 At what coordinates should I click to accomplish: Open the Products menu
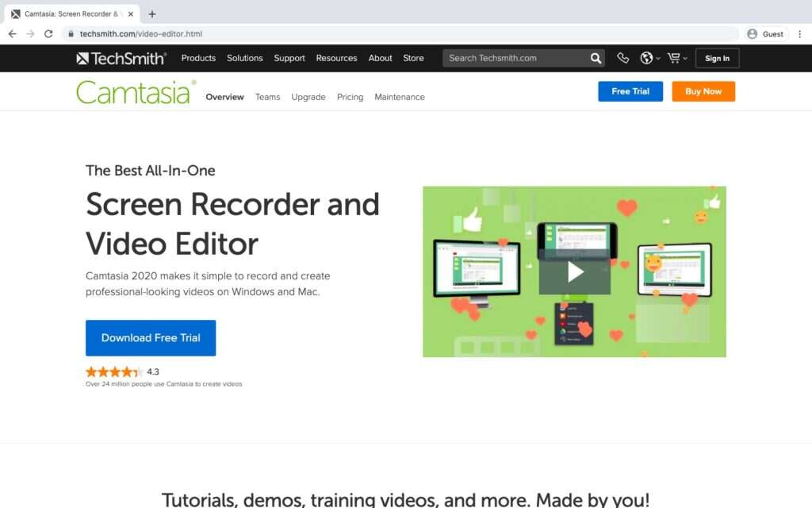[197, 57]
